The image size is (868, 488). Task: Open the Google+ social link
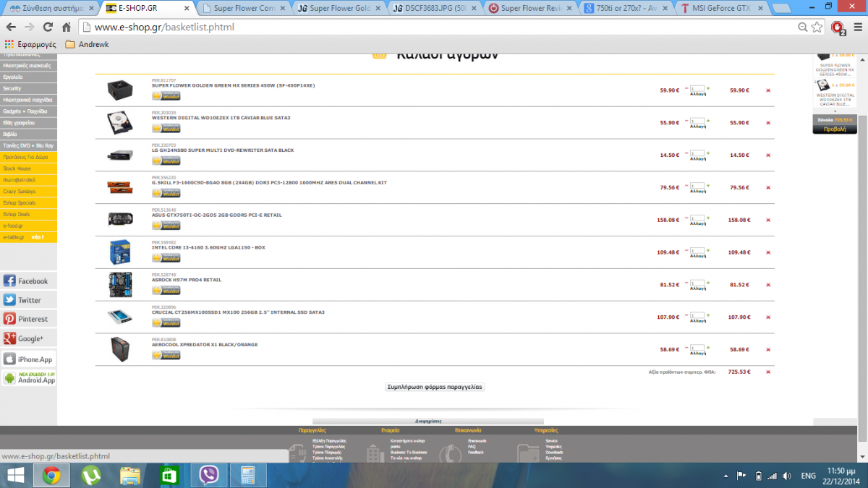(x=28, y=338)
